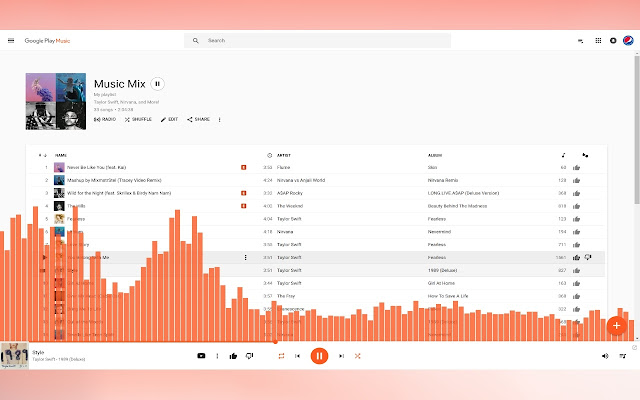Sort by the Artist column header
The width and height of the screenshot is (640, 400).
click(284, 156)
